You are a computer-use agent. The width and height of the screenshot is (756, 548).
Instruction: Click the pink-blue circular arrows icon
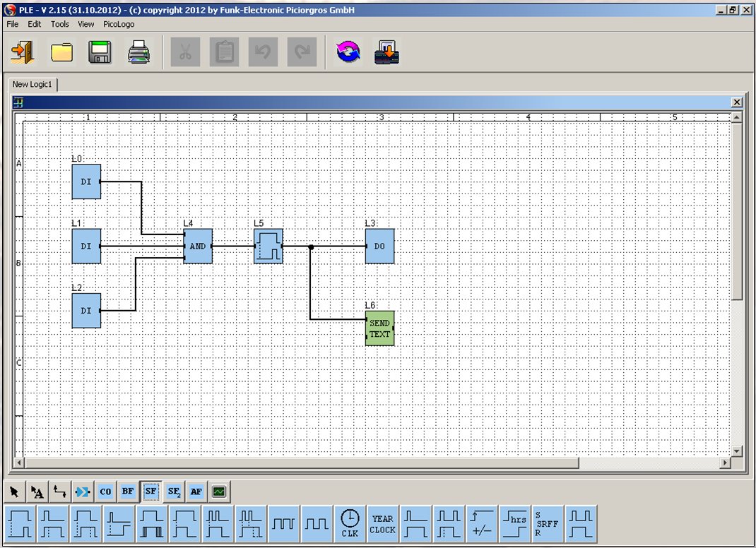pyautogui.click(x=348, y=53)
